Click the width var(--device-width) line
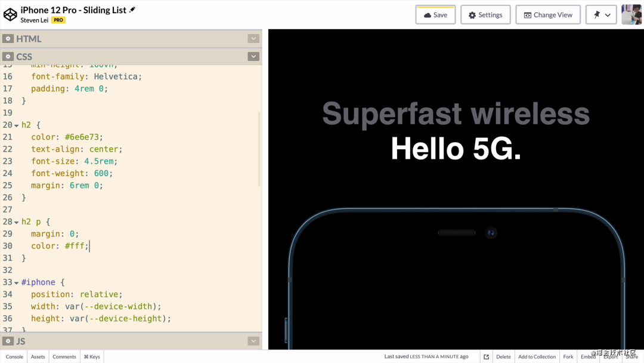Screen dimensions: 644x363 pyautogui.click(x=96, y=306)
